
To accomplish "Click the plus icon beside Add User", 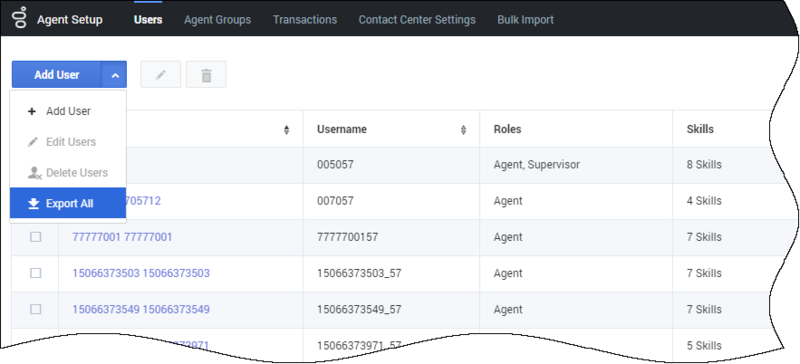I will click(32, 111).
